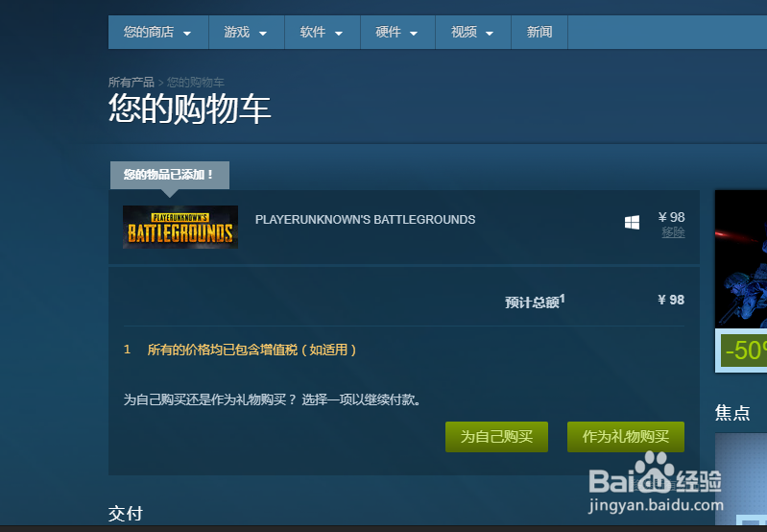Viewport: 767px width, 532px height.
Task: Click the 您的物品已添加 notification label
Action: coord(169,175)
